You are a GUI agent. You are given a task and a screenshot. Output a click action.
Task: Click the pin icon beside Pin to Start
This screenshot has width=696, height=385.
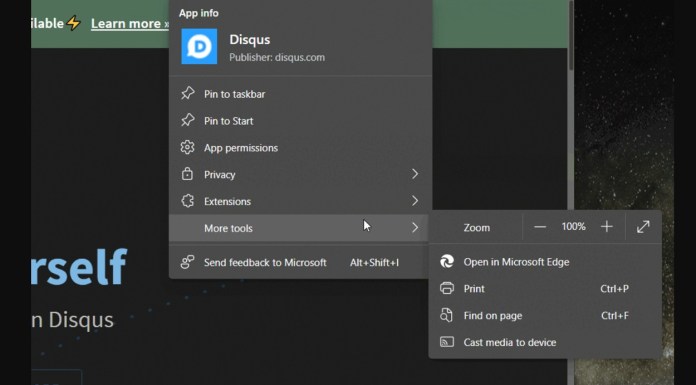[x=187, y=120]
